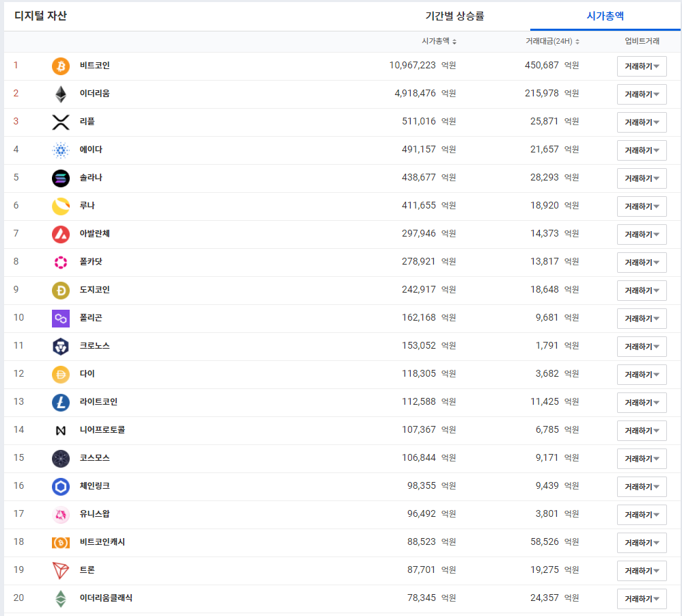The image size is (682, 616).
Task: Click the Bitcoin (비트코인) coin icon
Action: [x=61, y=66]
